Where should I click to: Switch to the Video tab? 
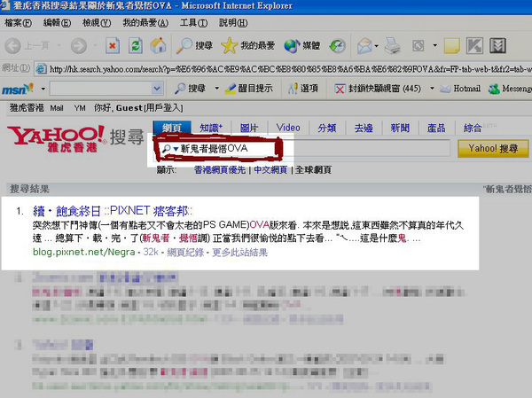288,128
